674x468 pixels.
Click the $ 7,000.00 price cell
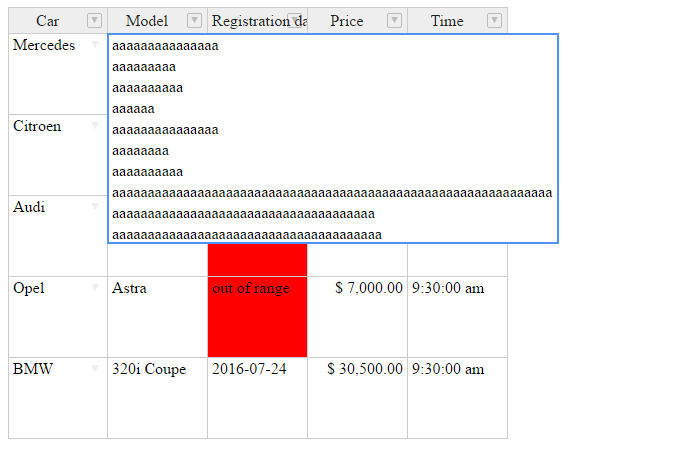pyautogui.click(x=358, y=317)
